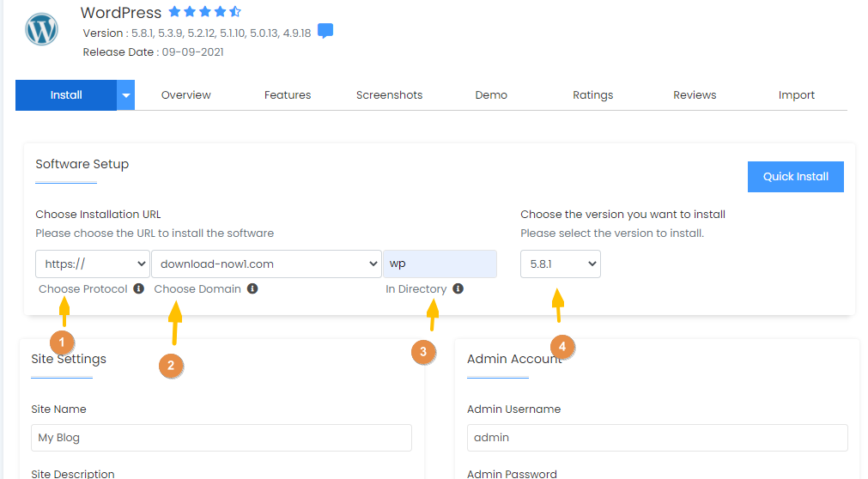Open the blue chat bubble icon beside versions
Image resolution: width=868 pixels, height=479 pixels.
coord(325,31)
